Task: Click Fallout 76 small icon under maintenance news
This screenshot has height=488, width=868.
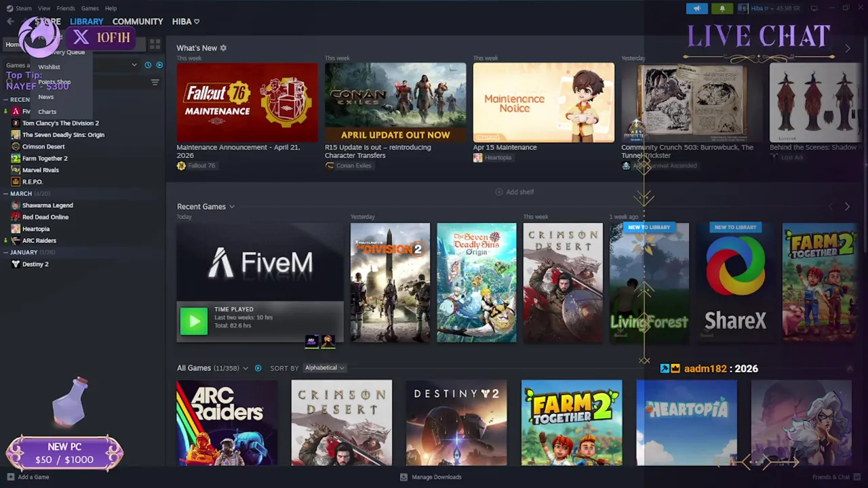Action: [x=181, y=166]
